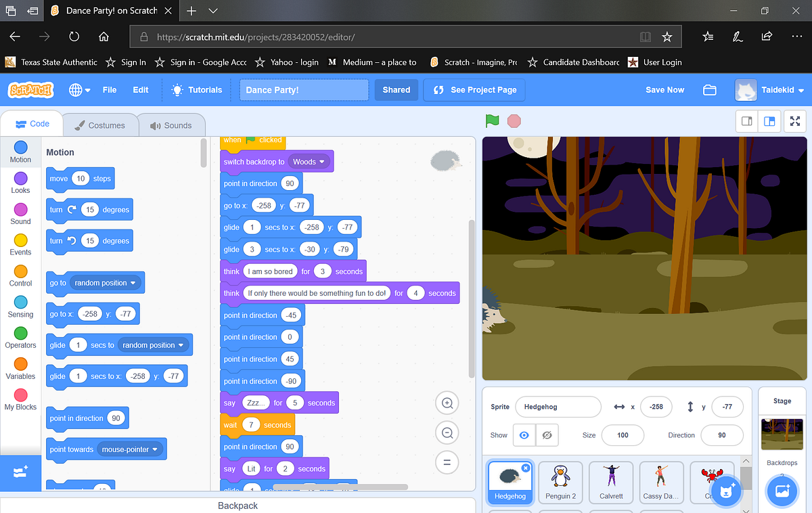Hide the Hedgehog sprite with the slashed eye

coord(545,435)
